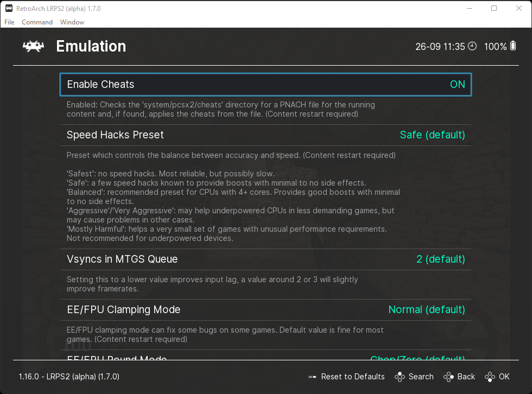The height and width of the screenshot is (394, 532).
Task: Click the Reset to Defaults select-button icon
Action: tap(313, 377)
